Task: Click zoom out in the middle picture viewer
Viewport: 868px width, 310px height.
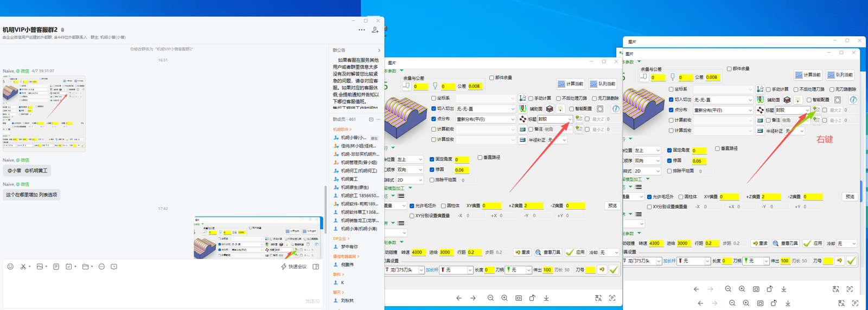Action: click(490, 298)
